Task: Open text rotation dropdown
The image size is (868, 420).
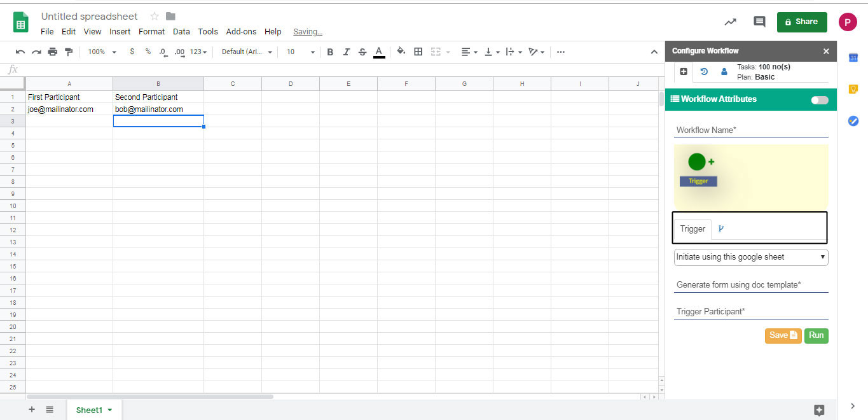Action: click(537, 52)
